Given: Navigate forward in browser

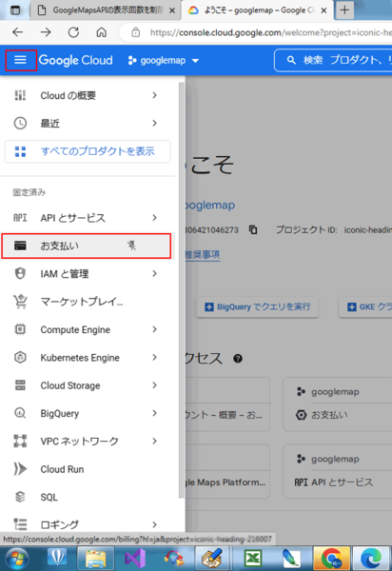Looking at the screenshot, I should 46,32.
